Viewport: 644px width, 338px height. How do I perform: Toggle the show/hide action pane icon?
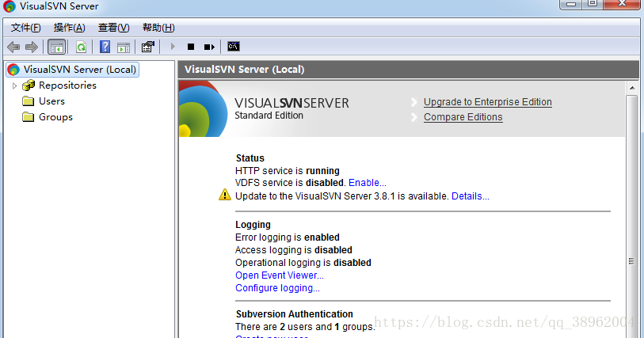point(124,47)
